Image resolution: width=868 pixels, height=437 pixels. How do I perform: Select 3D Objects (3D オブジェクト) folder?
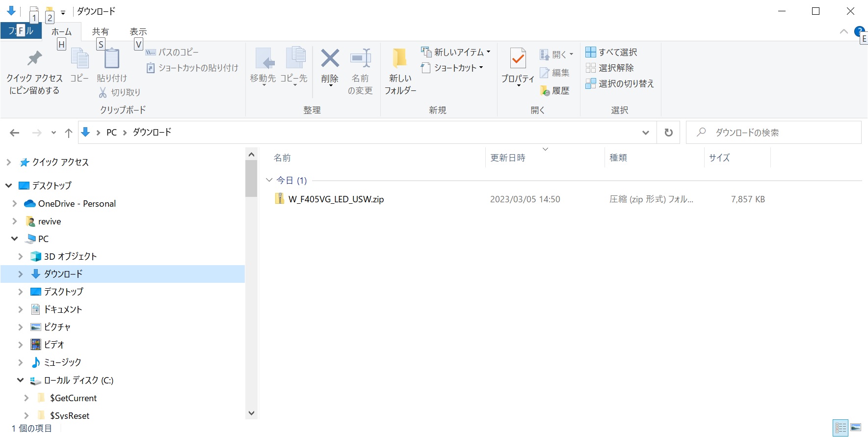tap(70, 256)
